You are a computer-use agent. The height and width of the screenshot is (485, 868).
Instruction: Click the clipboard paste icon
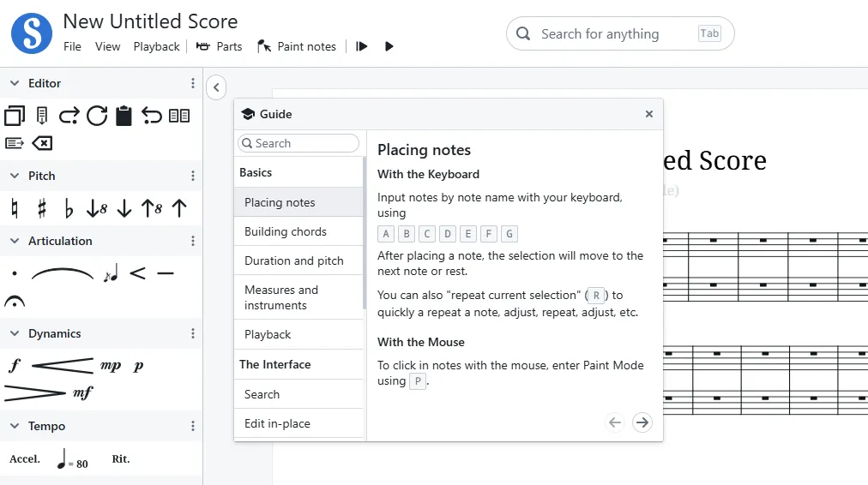click(124, 116)
